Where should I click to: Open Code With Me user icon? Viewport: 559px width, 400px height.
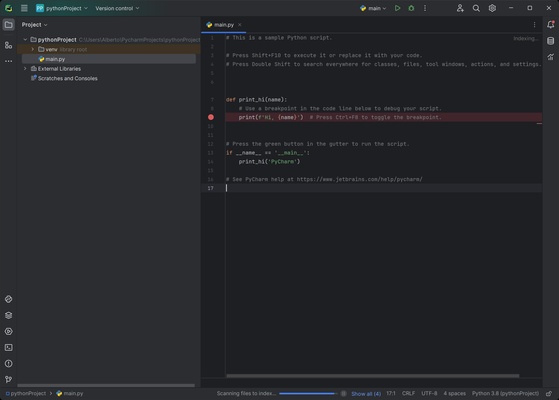[x=460, y=8]
